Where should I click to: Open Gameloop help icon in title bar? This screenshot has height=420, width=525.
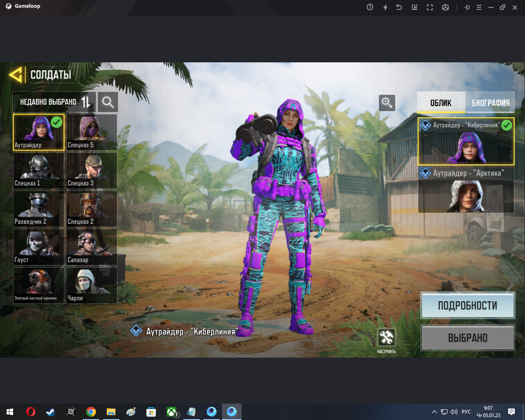370,7
